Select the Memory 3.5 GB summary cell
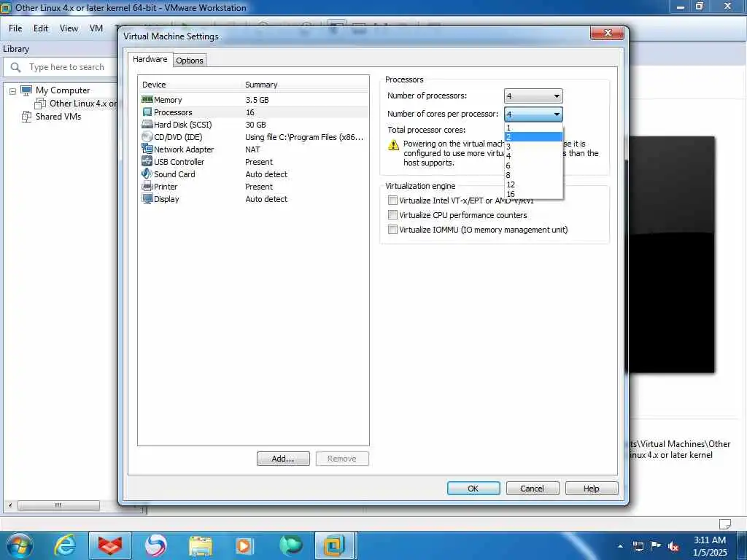 258,100
